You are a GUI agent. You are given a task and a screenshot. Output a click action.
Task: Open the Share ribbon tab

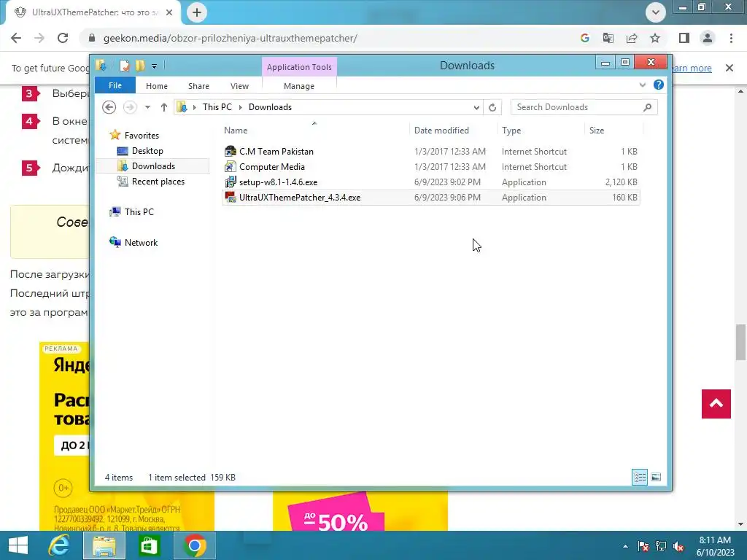point(198,86)
